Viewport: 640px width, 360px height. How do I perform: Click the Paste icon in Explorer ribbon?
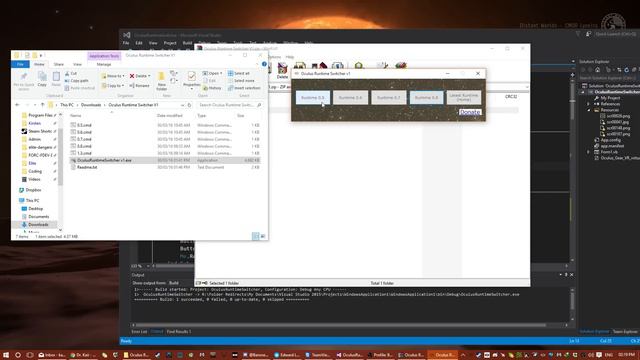(56, 79)
